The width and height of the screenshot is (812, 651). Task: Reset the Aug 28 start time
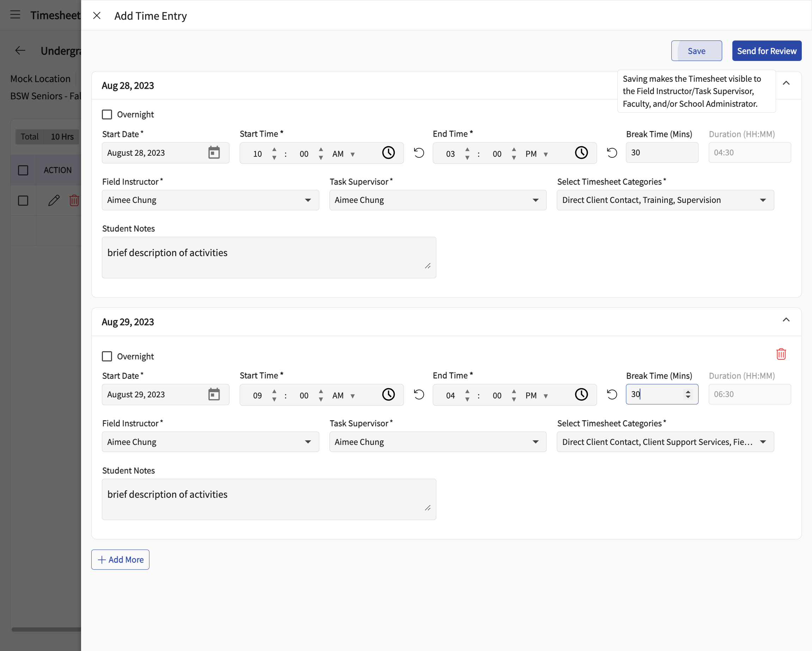coord(419,153)
